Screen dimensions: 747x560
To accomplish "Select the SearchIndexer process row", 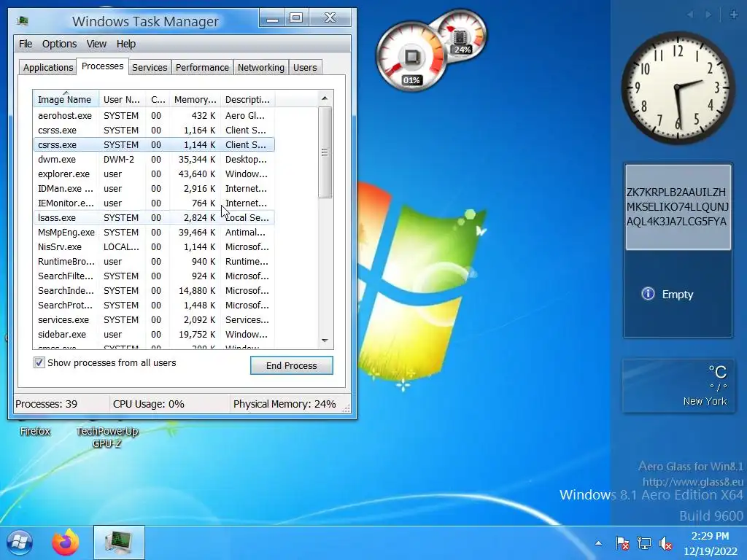I will [154, 290].
